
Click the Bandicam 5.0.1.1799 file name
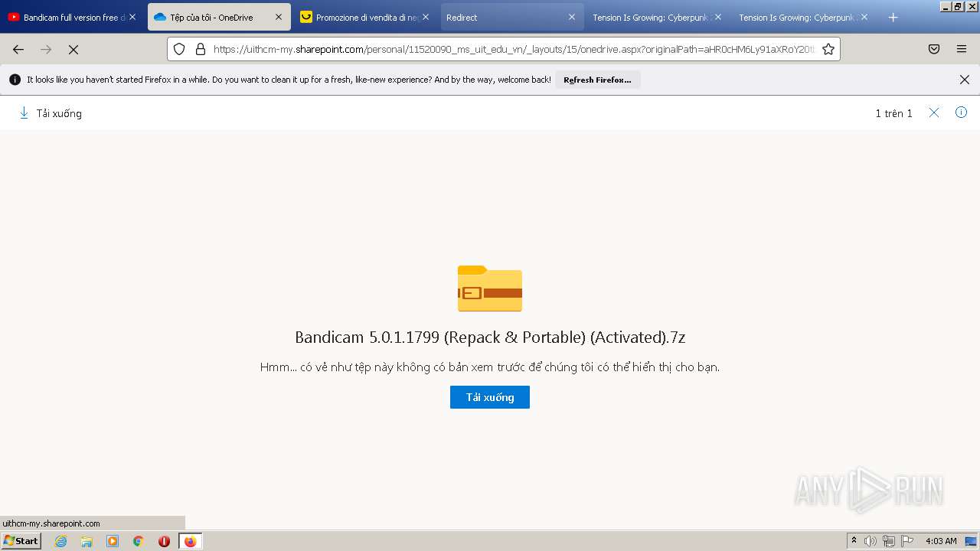click(x=490, y=337)
